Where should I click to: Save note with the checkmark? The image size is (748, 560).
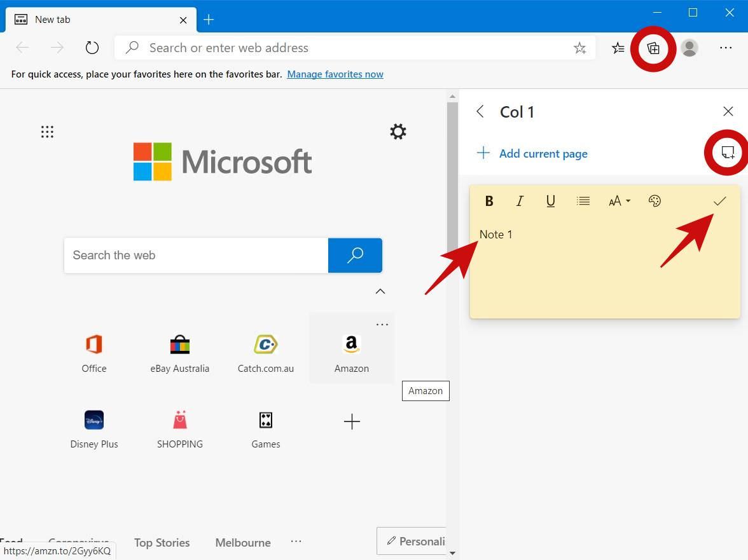click(719, 201)
